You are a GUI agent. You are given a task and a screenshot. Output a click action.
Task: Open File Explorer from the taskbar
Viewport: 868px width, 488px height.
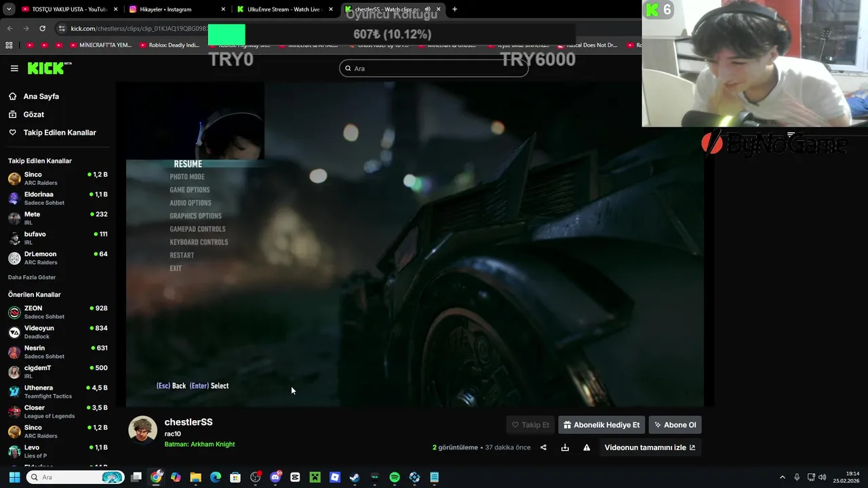[195, 477]
